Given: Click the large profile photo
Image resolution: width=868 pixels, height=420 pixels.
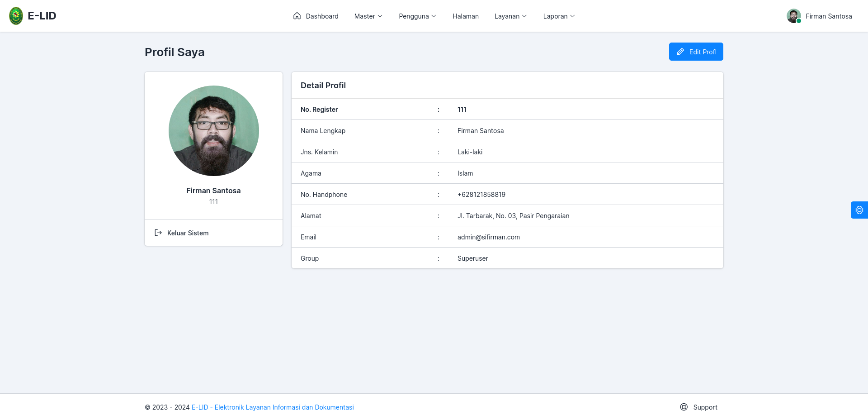Looking at the screenshot, I should click(214, 131).
